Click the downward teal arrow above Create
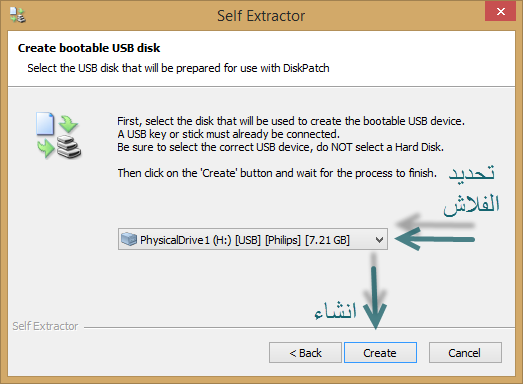Screen dimensions: 523x384 [x=375, y=297]
